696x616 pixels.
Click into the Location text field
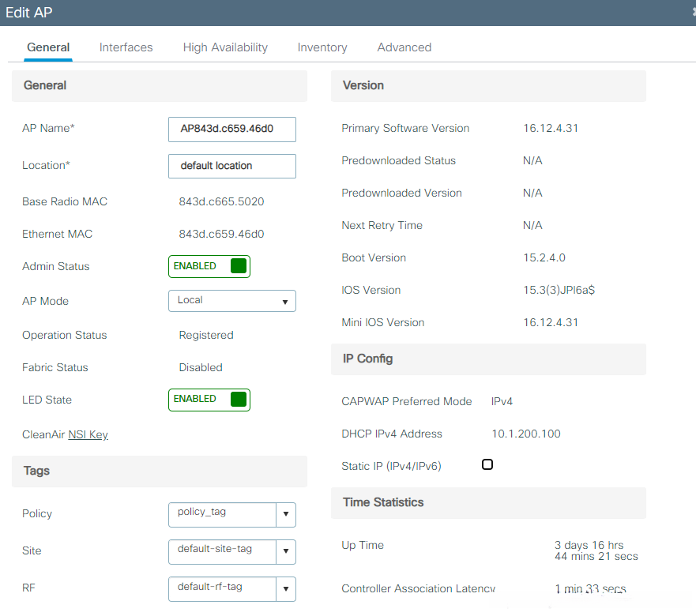click(x=231, y=166)
